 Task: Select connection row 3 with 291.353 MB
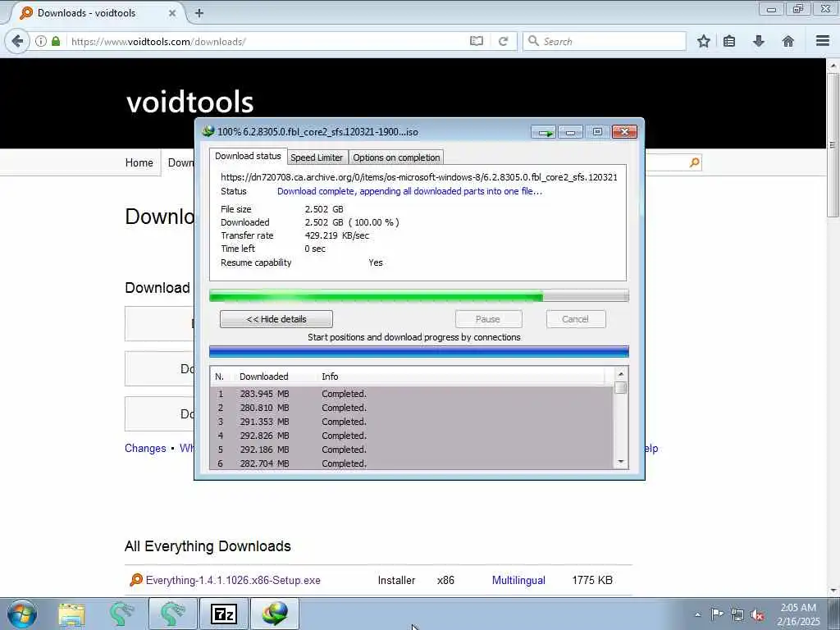[x=412, y=422]
